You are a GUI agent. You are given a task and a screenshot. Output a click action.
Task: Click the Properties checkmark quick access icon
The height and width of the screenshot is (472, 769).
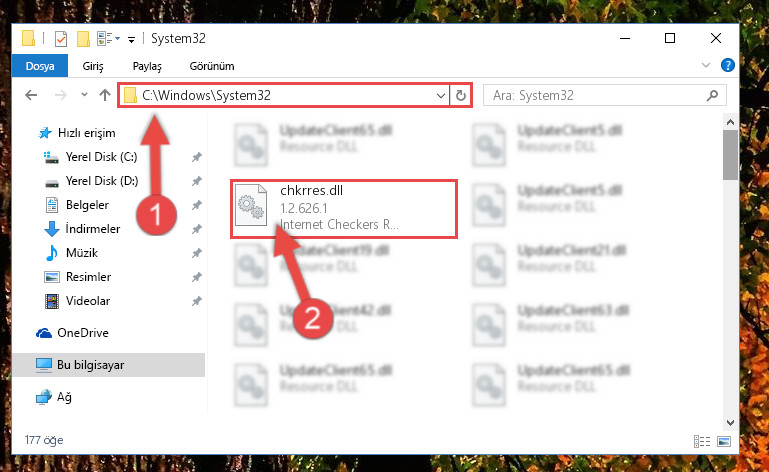click(x=61, y=38)
